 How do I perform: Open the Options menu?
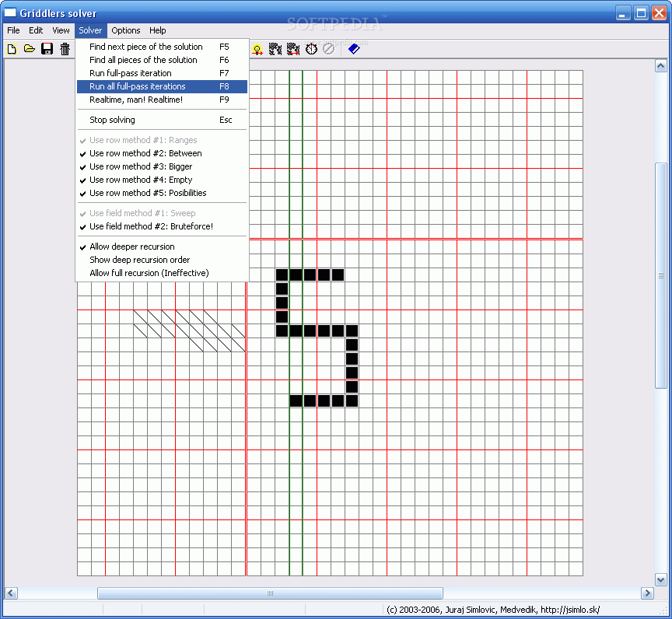125,30
